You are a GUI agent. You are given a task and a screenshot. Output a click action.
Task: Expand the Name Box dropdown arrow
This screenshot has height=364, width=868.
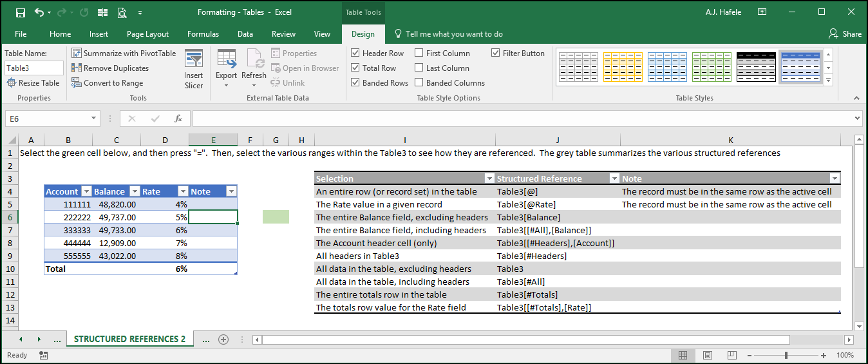(x=94, y=119)
